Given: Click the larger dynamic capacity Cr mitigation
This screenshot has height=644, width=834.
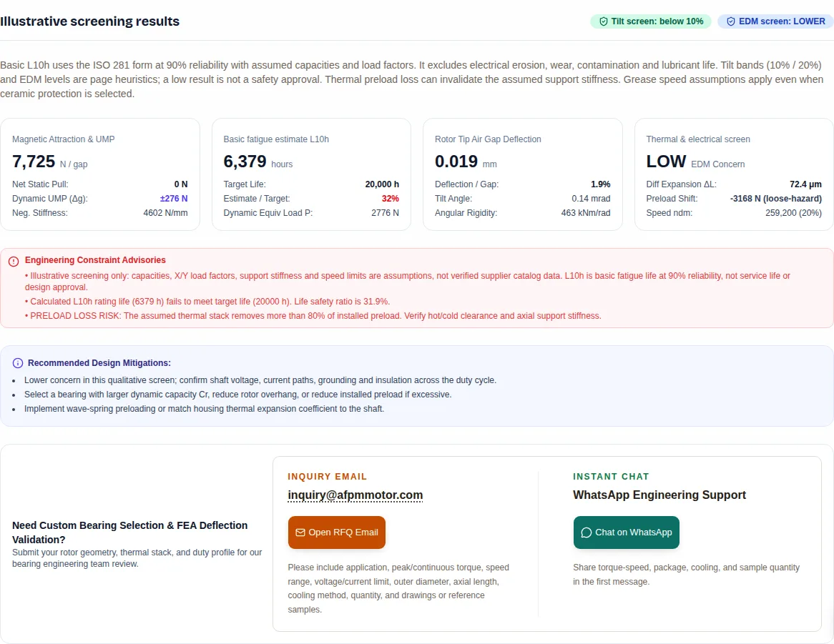Looking at the screenshot, I should point(237,395).
